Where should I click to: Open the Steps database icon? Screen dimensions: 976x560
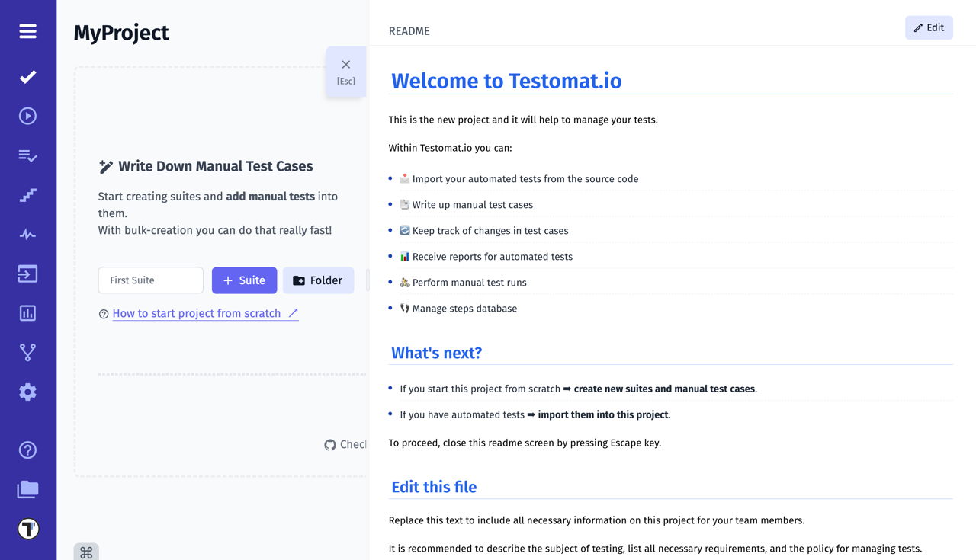pos(27,194)
